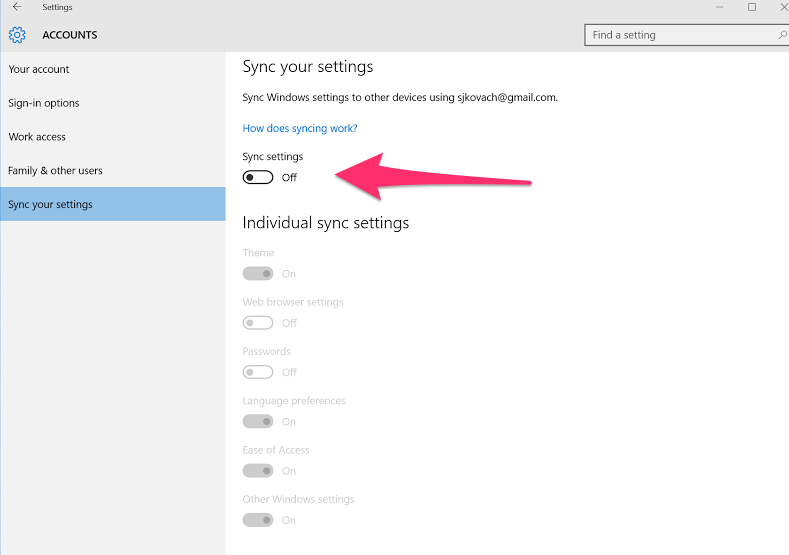Open Sign-in options section

pyautogui.click(x=113, y=103)
